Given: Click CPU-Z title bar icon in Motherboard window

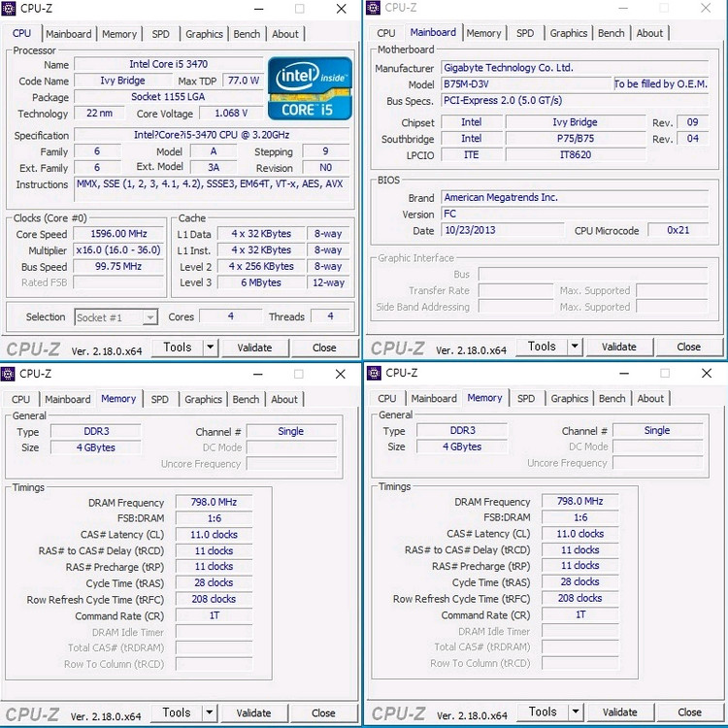Looking at the screenshot, I should coord(374,8).
